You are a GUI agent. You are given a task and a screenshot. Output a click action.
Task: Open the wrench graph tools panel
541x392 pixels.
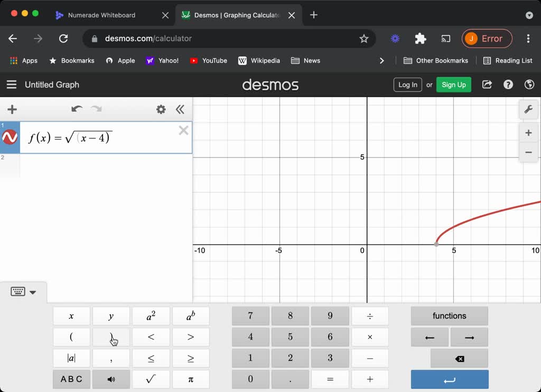tap(528, 109)
